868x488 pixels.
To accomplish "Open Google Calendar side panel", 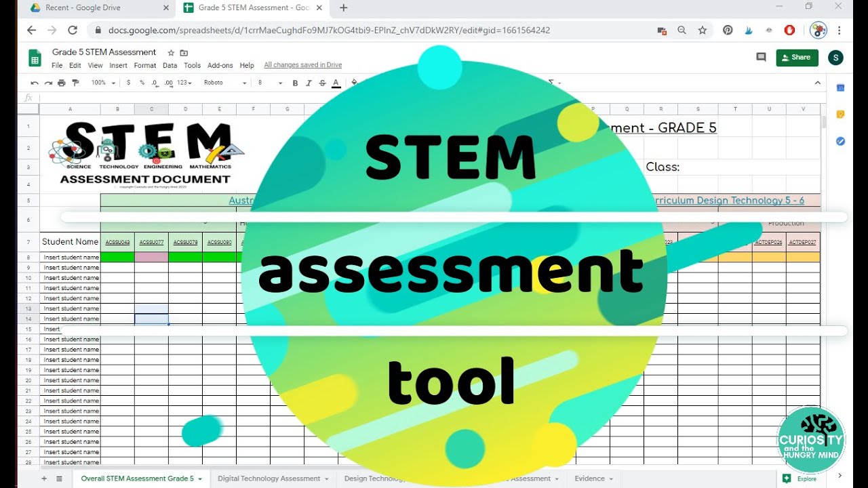I will [840, 88].
